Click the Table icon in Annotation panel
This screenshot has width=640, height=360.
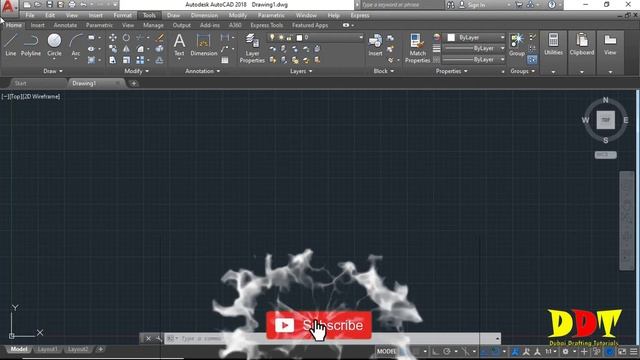point(225,60)
